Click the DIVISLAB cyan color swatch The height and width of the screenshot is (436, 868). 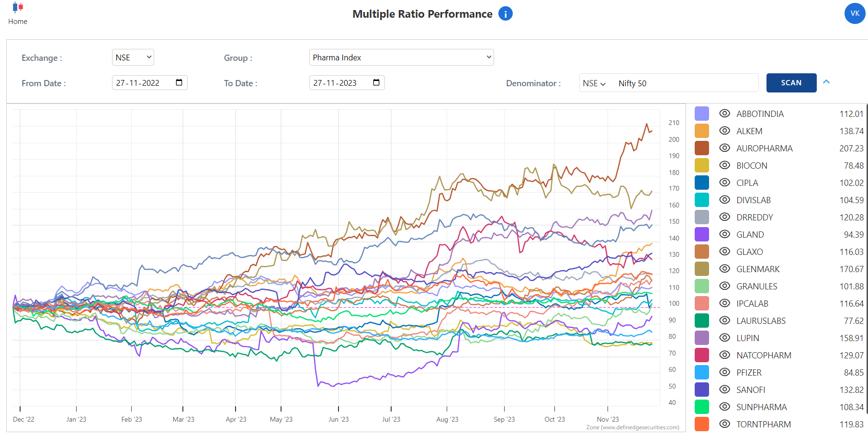tap(702, 200)
